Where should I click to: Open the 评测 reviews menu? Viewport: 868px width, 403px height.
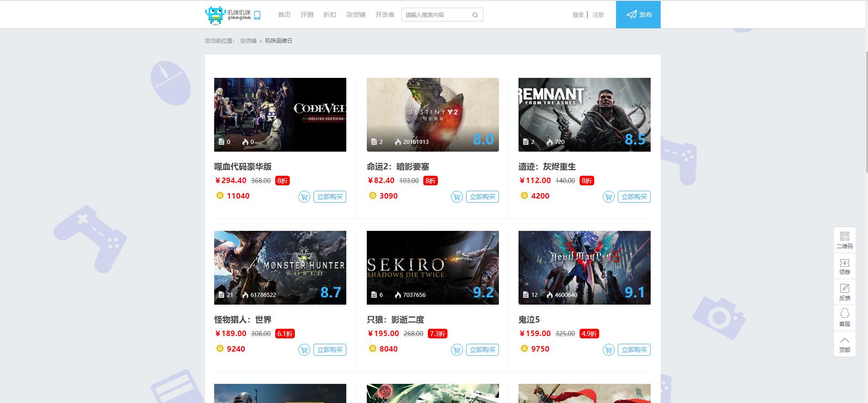(x=307, y=15)
